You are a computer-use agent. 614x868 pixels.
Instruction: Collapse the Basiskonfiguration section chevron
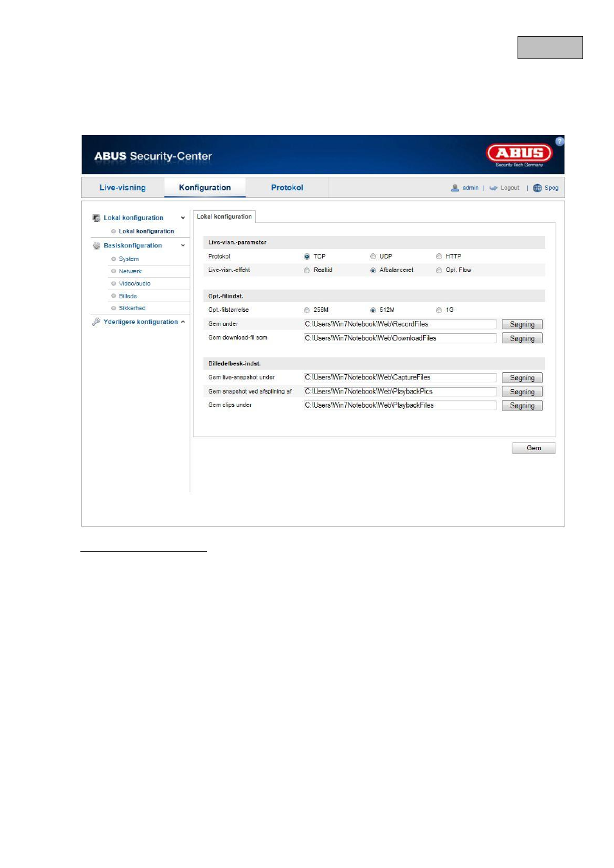(183, 246)
